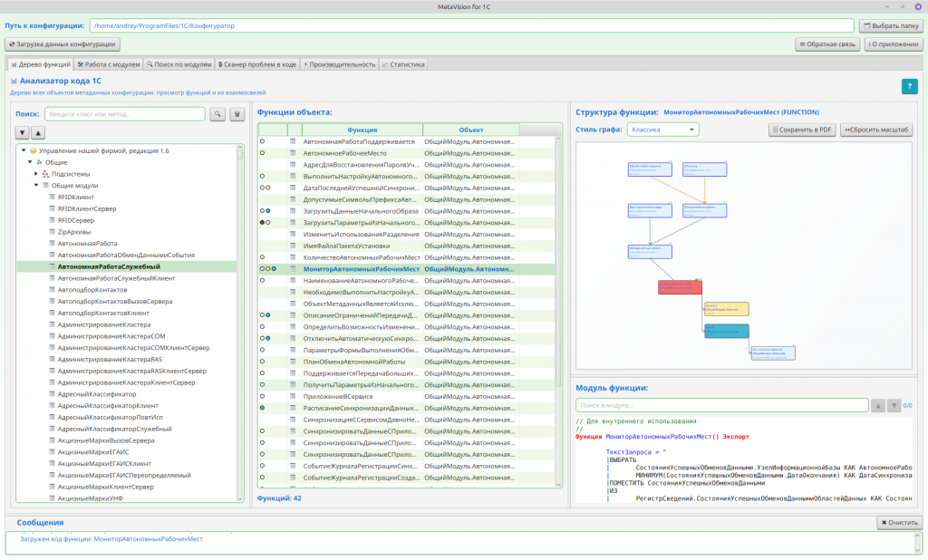Open the Сканер проблем в коде tab
The image size is (928, 560).
click(x=258, y=64)
